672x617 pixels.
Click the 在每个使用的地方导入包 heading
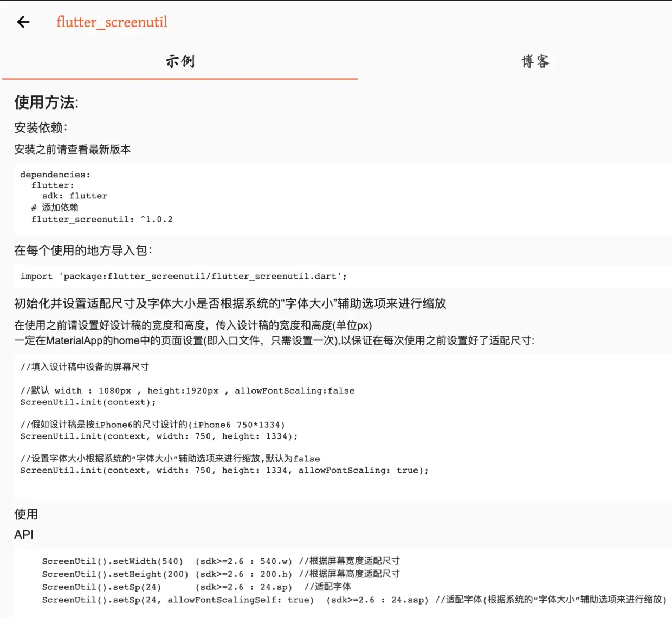[x=83, y=250]
